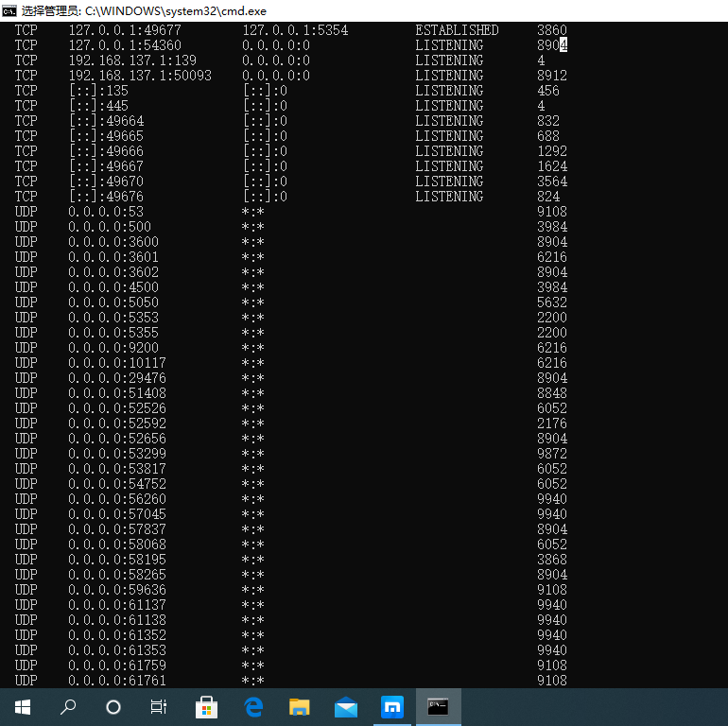Open the Windows Start menu
This screenshot has width=728, height=726.
(23, 707)
